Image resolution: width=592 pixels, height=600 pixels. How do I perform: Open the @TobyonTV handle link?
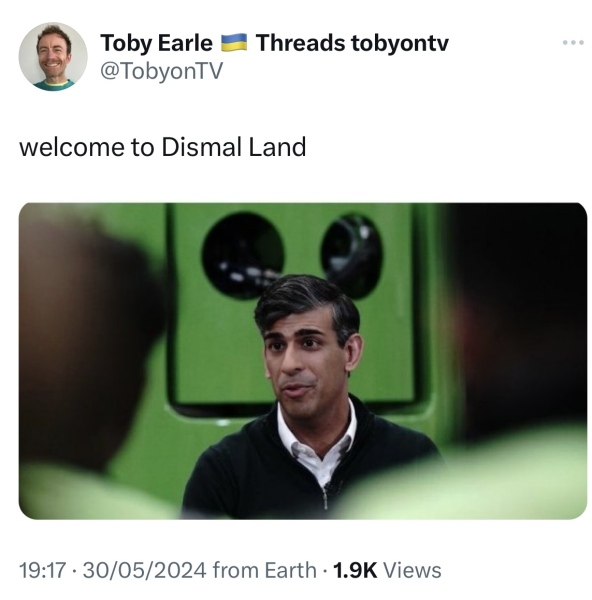click(x=161, y=71)
